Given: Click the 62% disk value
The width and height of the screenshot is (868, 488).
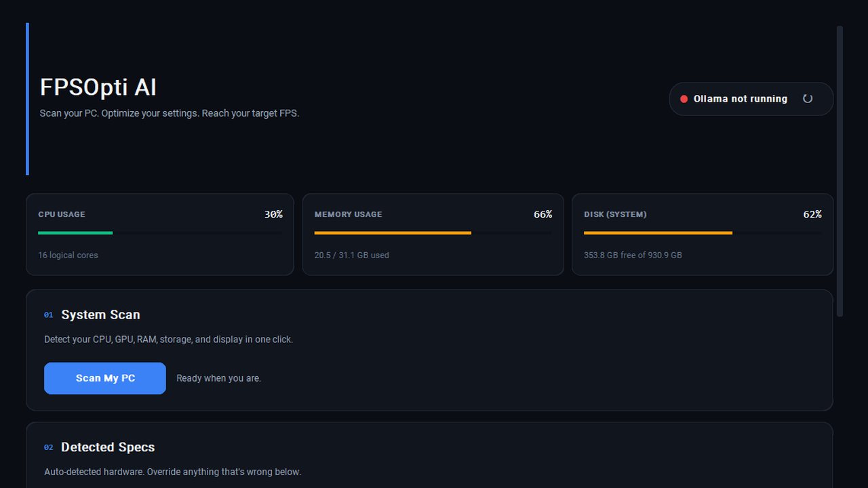Looking at the screenshot, I should (812, 214).
